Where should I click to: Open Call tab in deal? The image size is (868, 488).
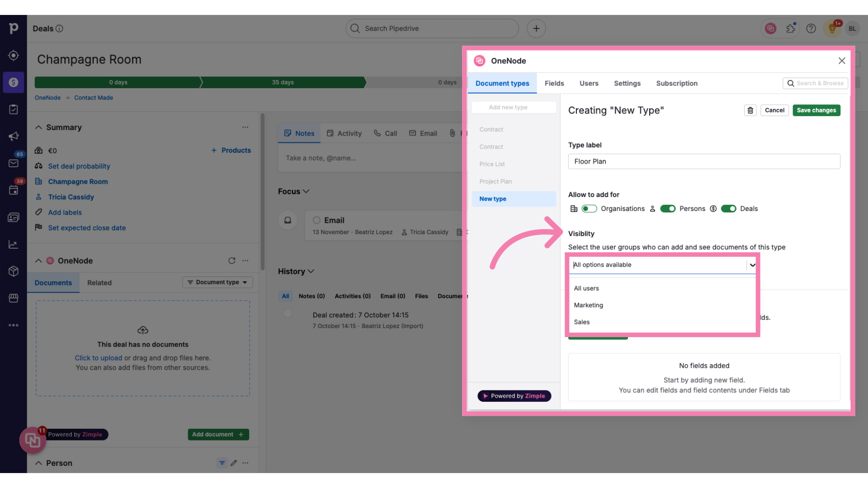(x=385, y=133)
